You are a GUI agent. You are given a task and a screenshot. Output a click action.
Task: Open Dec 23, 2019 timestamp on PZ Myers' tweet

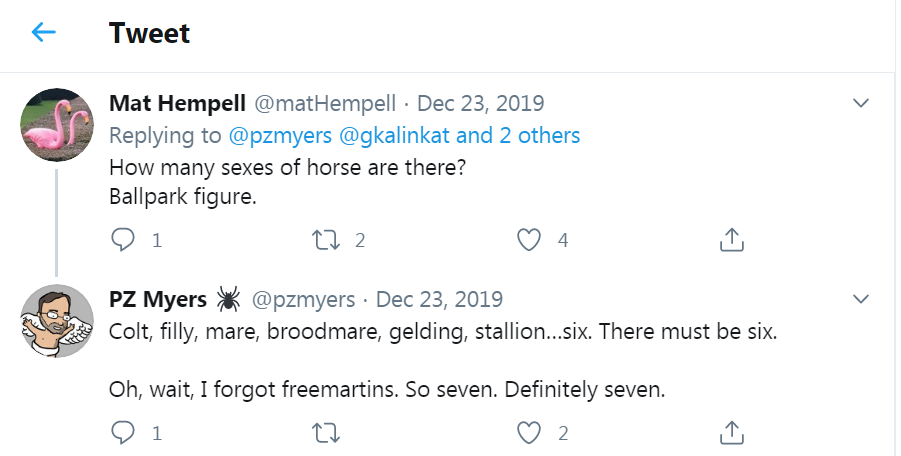(439, 299)
